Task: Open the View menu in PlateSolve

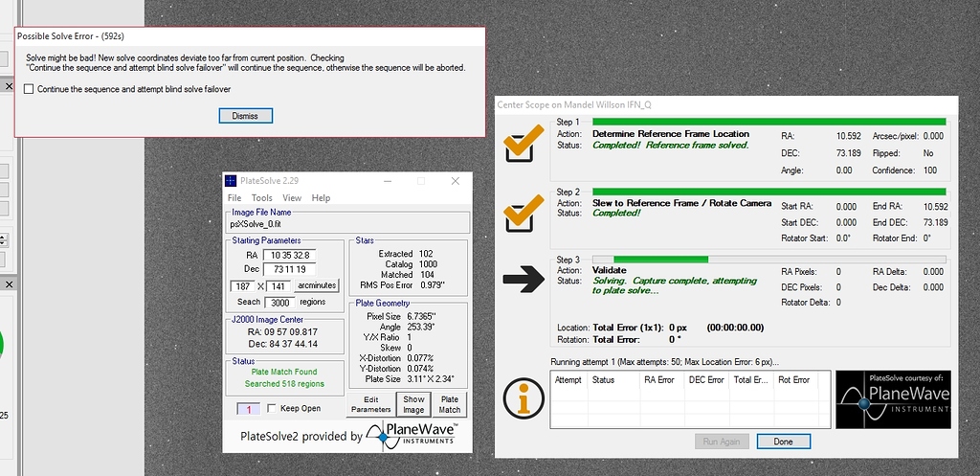Action: tap(292, 198)
